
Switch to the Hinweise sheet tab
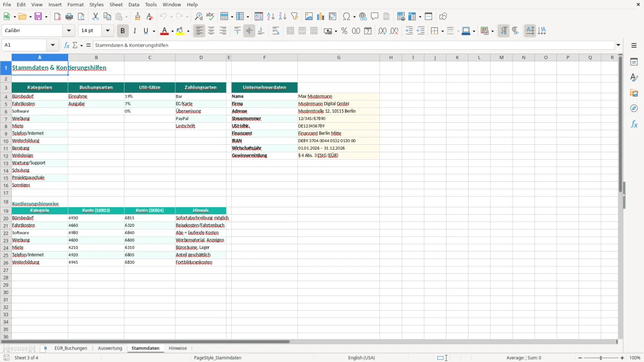pyautogui.click(x=178, y=348)
